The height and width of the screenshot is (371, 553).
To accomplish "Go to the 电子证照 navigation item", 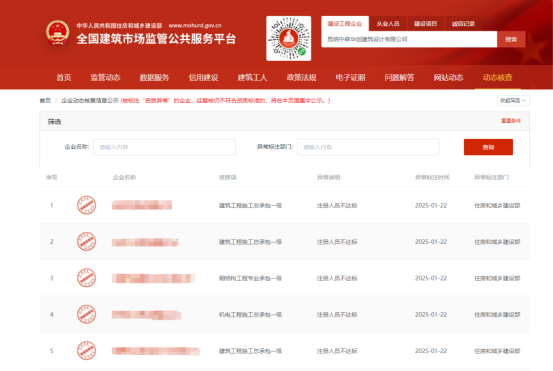I will (350, 77).
